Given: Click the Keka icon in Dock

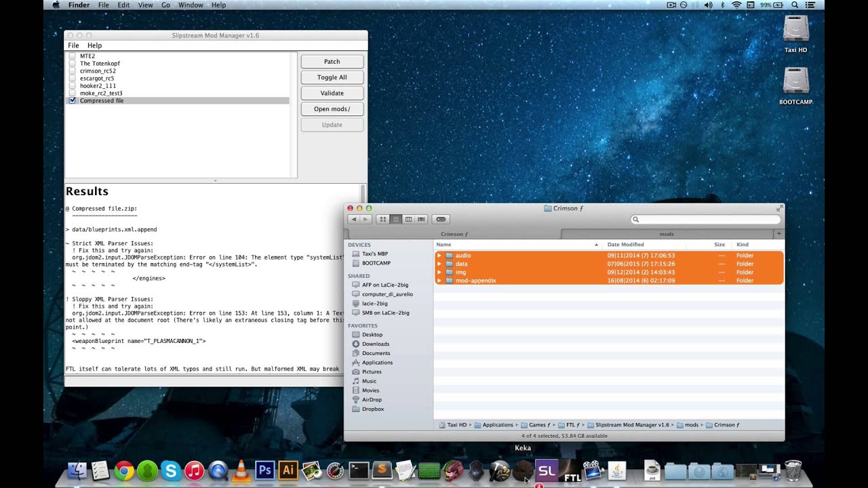Looking at the screenshot, I should 523,470.
